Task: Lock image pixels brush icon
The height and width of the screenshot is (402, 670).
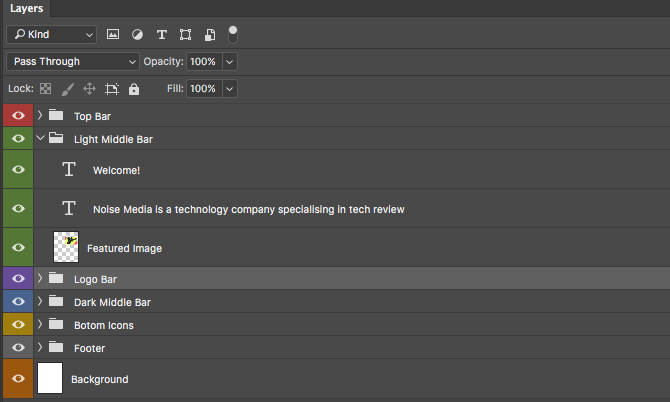Action: point(68,89)
